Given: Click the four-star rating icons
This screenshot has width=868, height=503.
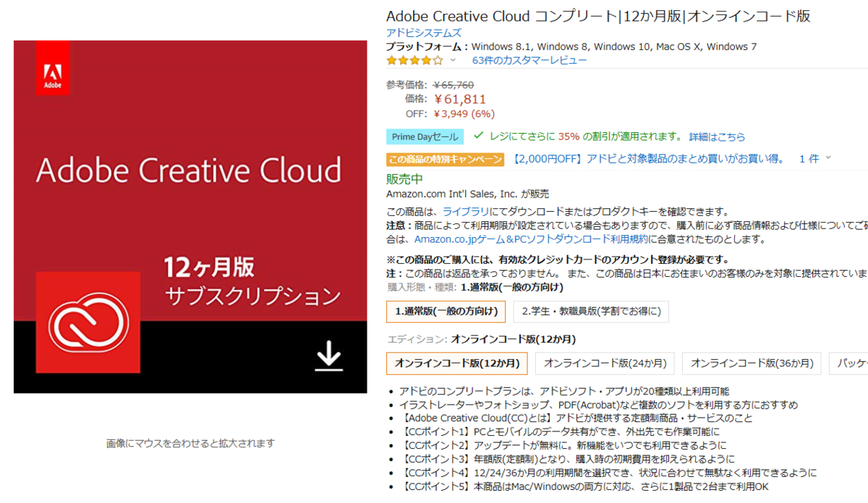Looking at the screenshot, I should (414, 60).
